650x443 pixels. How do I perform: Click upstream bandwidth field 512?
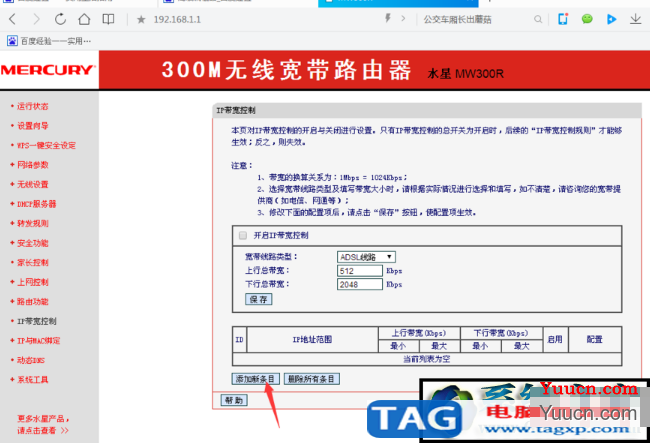tap(360, 271)
